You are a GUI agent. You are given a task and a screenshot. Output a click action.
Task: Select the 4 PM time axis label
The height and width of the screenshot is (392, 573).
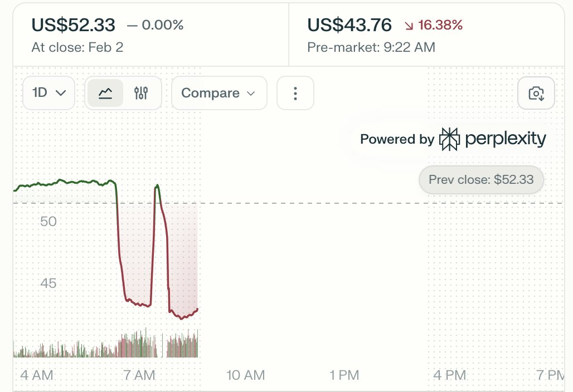point(449,375)
